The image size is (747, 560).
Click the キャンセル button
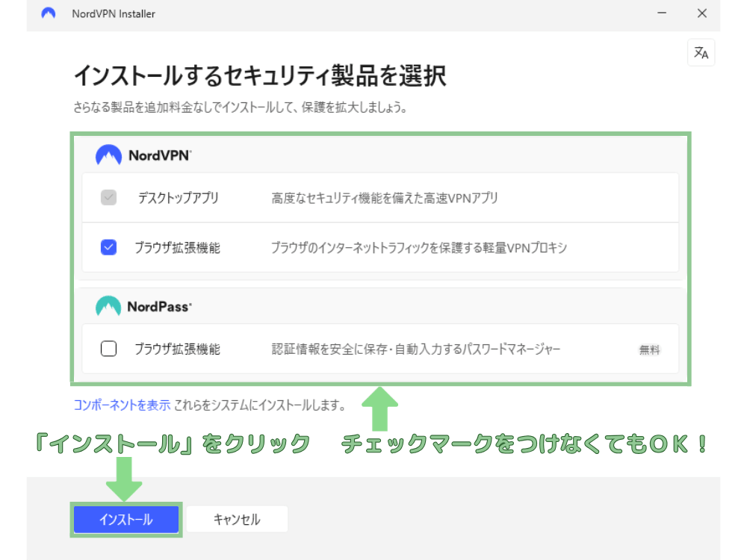[x=237, y=519]
